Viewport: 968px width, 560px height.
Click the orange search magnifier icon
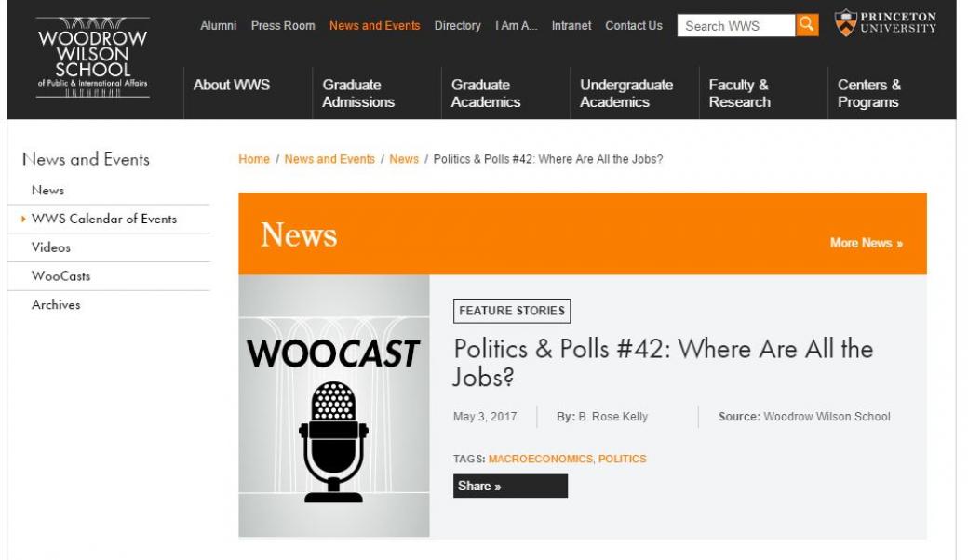tap(807, 25)
